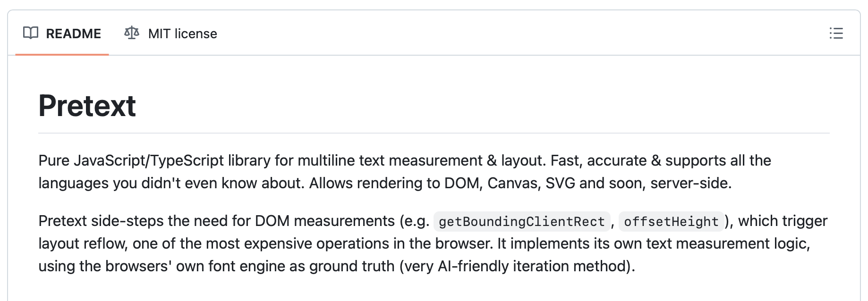Viewport: 868px width, 301px height.
Task: Click the balance scale license icon
Action: point(132,33)
